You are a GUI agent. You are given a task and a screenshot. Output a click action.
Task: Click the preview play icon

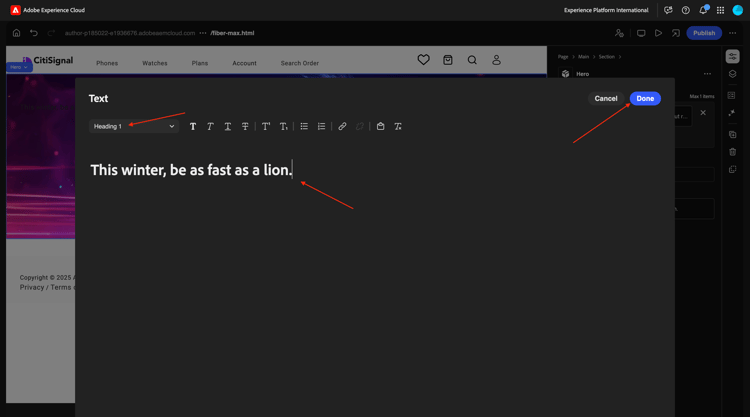658,33
